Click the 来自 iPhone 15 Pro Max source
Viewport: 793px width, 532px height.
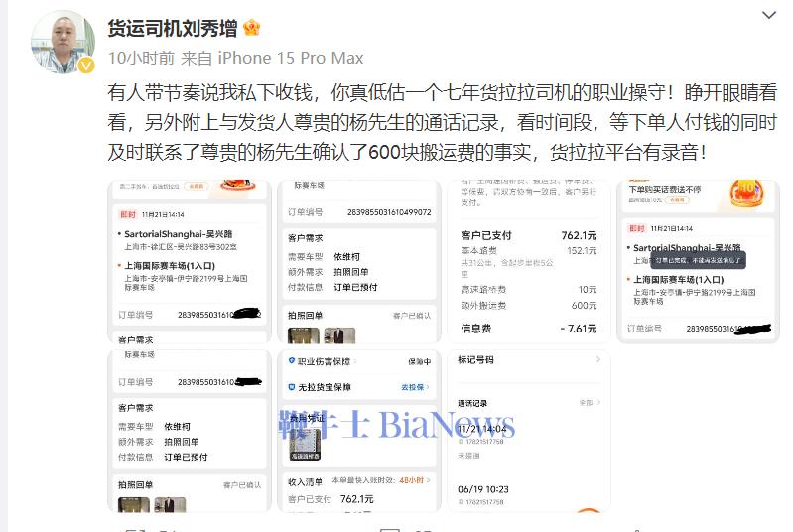(272, 58)
